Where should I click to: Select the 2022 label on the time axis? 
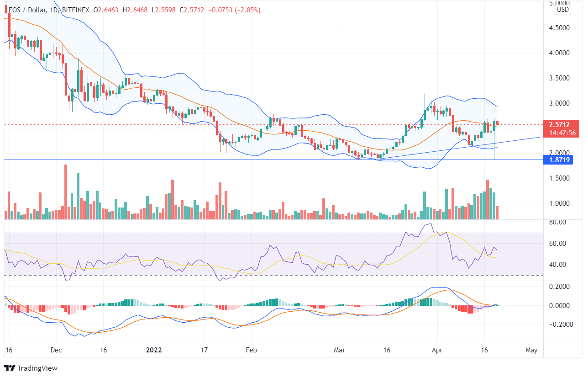(x=154, y=350)
